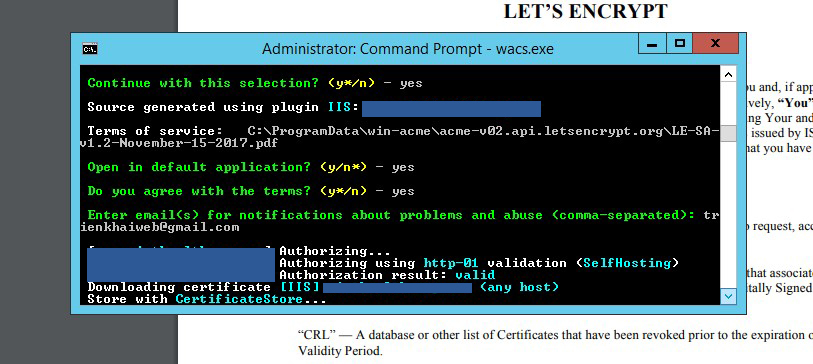Click the "Open in default application?" prompt line
The width and height of the screenshot is (813, 364).
pos(251,167)
